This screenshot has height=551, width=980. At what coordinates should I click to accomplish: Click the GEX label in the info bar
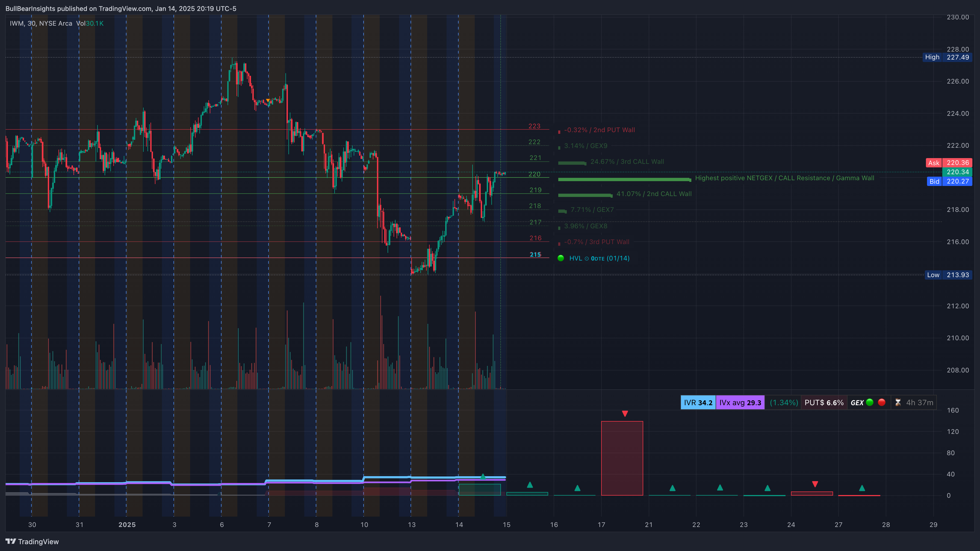click(x=857, y=403)
